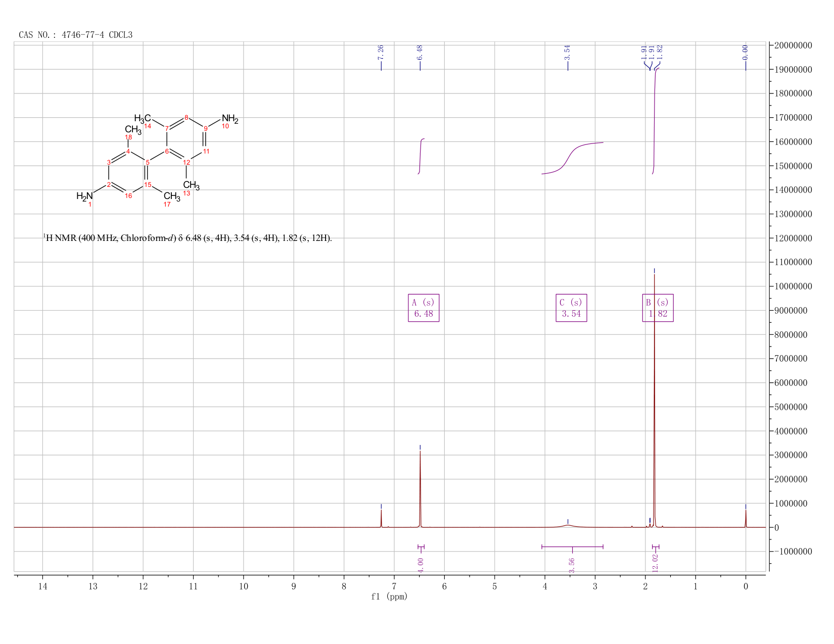Click the CH3 group labeled 13
The width and height of the screenshot is (834, 644).
point(191,185)
